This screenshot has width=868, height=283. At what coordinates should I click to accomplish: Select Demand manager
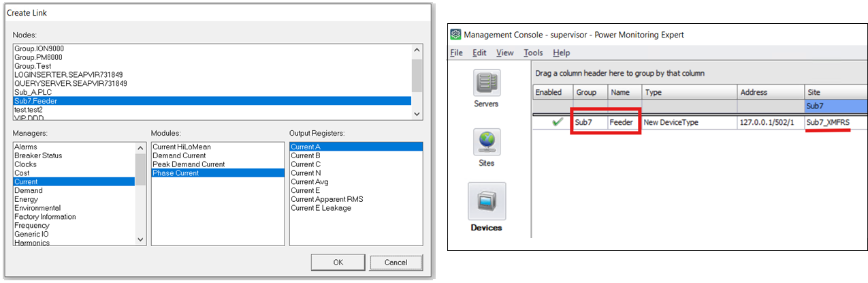coord(74,191)
